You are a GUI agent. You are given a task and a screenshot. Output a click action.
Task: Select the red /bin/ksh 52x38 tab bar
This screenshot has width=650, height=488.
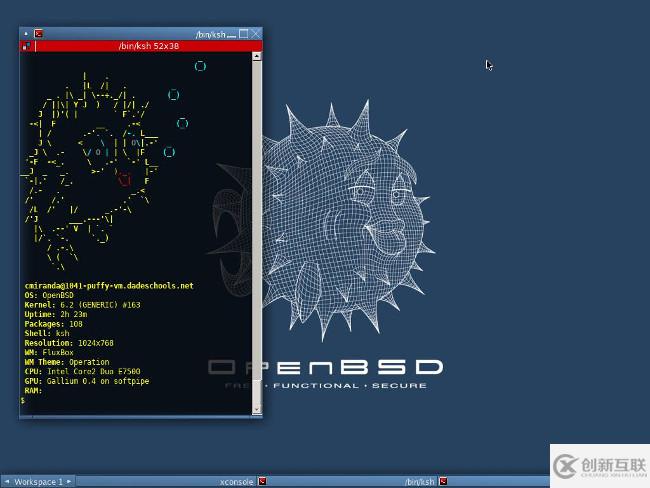pyautogui.click(x=148, y=46)
